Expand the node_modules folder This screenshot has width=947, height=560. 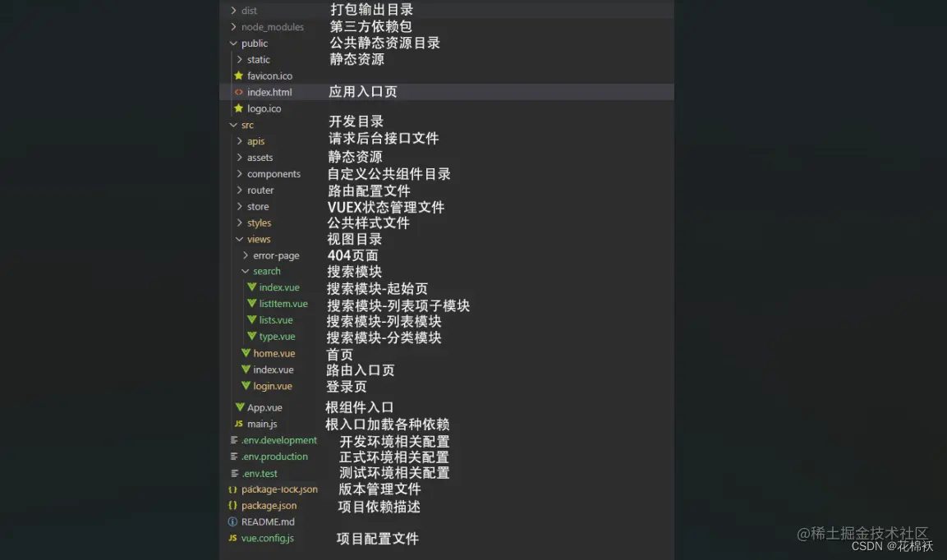point(233,27)
